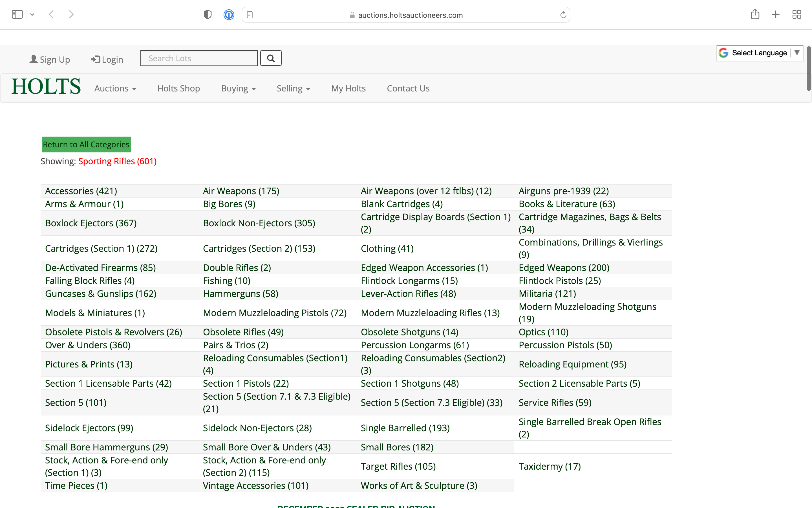Viewport: 812px width, 508px height.
Task: Open Modern Muzzleloading Pistols (72) category
Action: [x=275, y=313]
